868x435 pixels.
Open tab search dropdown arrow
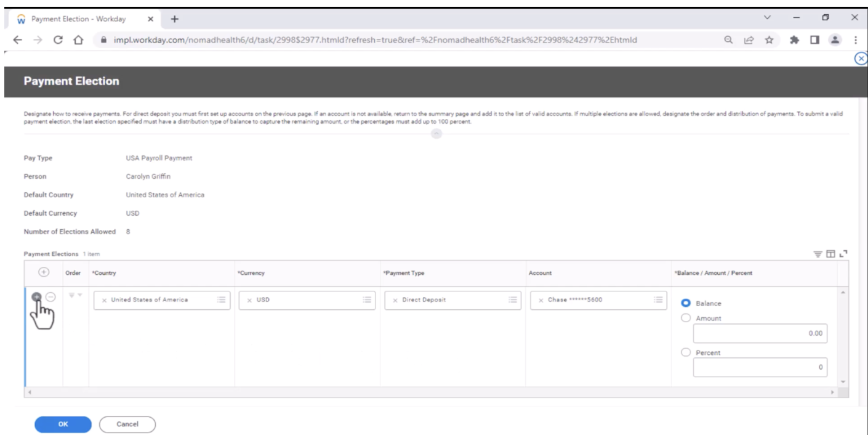[x=767, y=18]
